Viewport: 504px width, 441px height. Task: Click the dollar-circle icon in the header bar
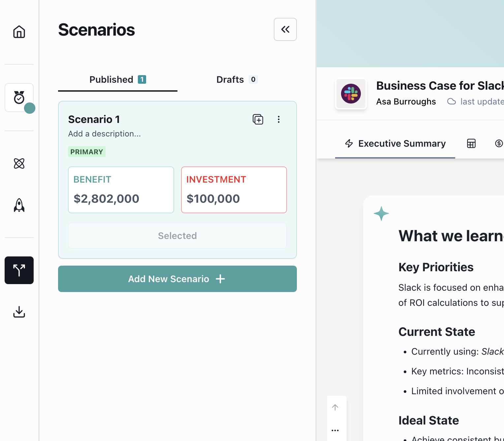click(499, 143)
